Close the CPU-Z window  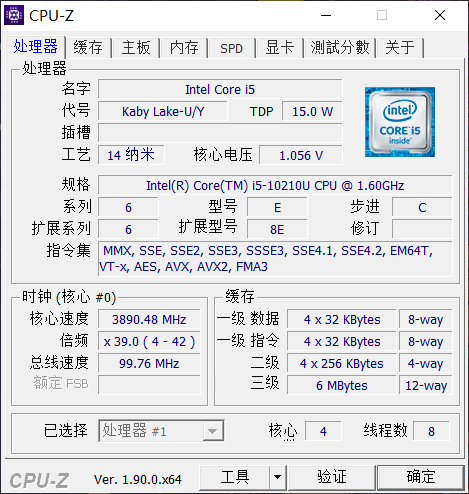pos(440,15)
